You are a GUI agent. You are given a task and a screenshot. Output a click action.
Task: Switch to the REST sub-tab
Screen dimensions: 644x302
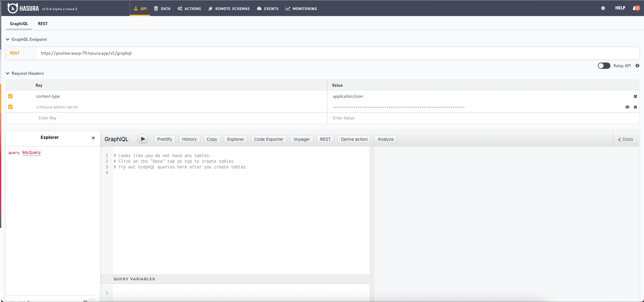43,24
